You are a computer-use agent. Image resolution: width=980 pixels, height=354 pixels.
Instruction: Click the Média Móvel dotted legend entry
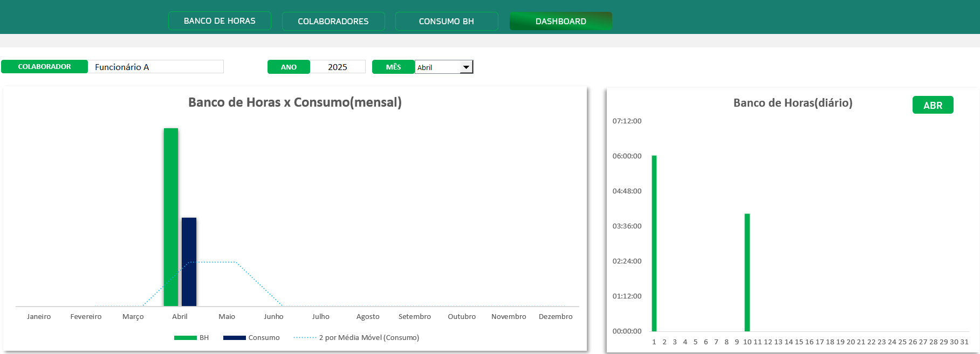pyautogui.click(x=357, y=338)
